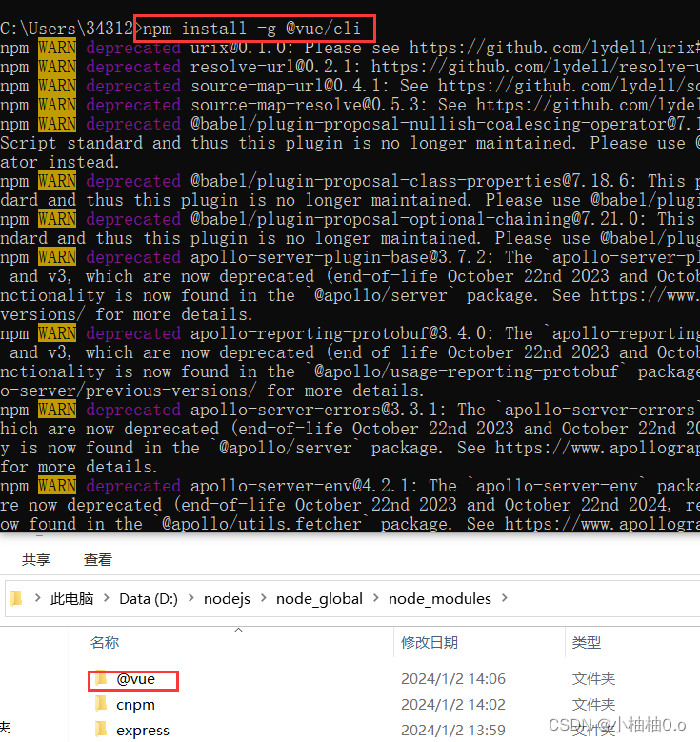Select the @vue folder name
The image size is (700, 742).
[136, 679]
